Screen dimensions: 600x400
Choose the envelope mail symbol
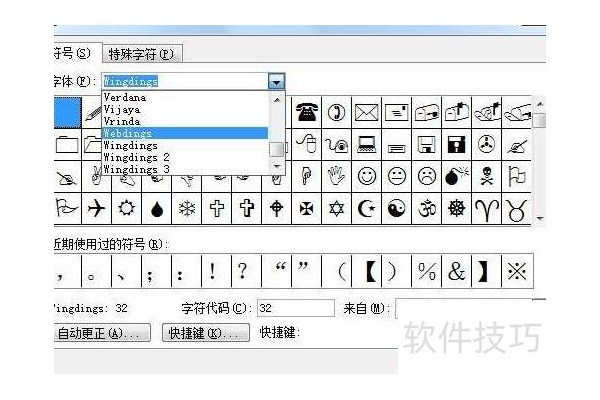coord(367,113)
